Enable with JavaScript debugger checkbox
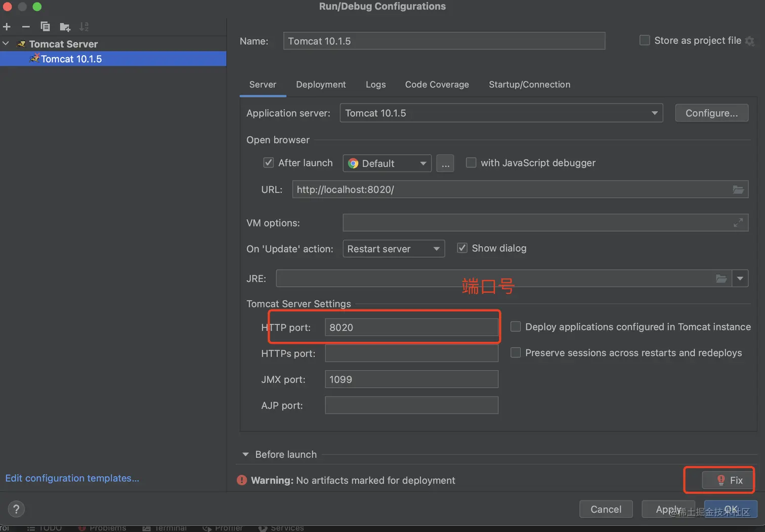The image size is (765, 532). click(471, 163)
